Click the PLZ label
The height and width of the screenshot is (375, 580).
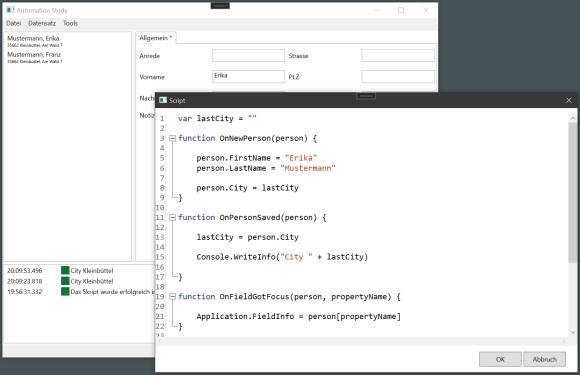294,77
